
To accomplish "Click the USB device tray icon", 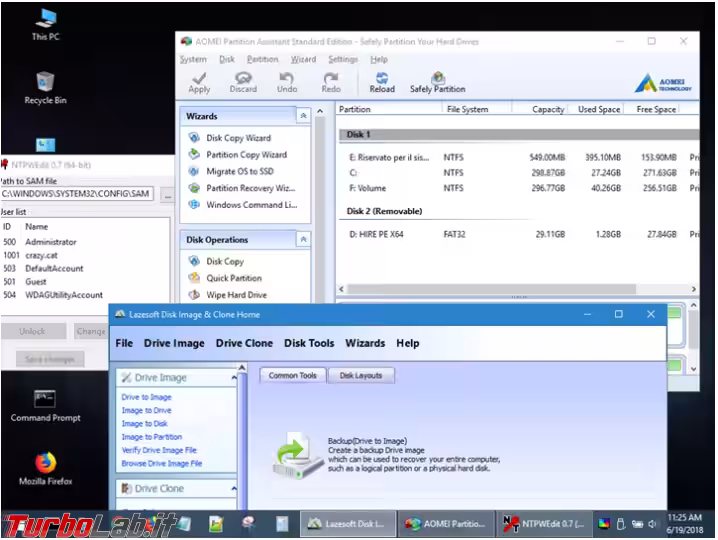I will tap(620, 524).
